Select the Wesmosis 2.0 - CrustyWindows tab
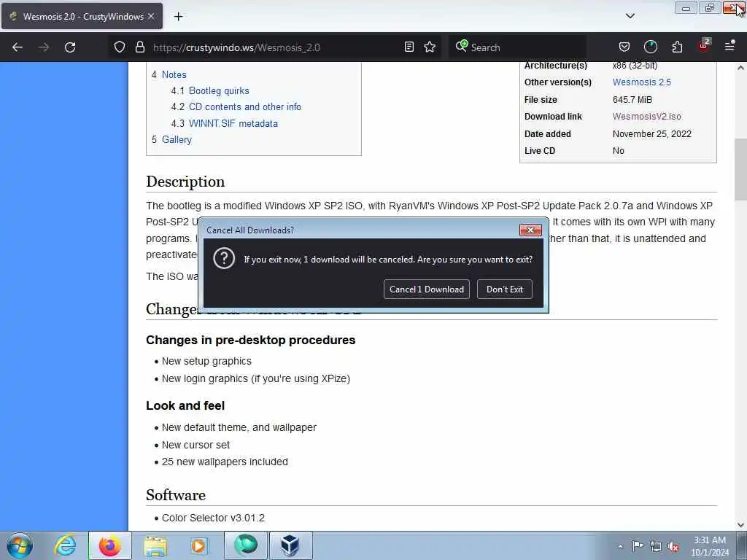Screen dimensions: 747x560 (x=82, y=16)
